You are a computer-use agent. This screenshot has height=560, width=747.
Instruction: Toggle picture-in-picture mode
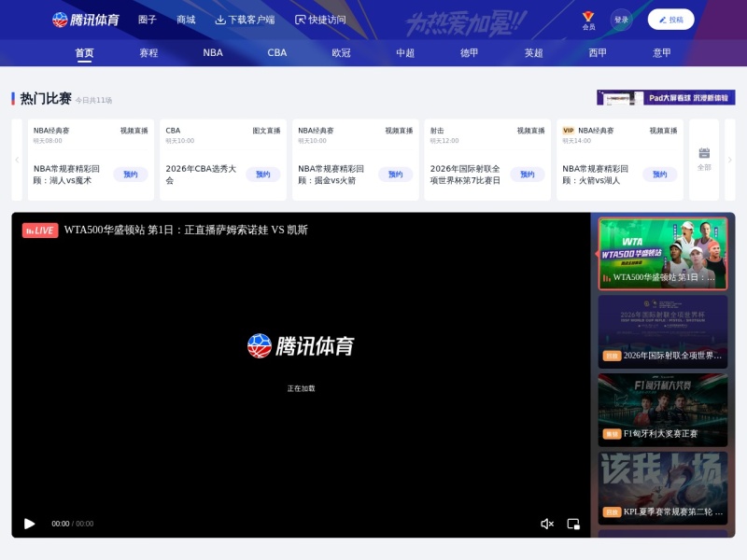pos(573,524)
